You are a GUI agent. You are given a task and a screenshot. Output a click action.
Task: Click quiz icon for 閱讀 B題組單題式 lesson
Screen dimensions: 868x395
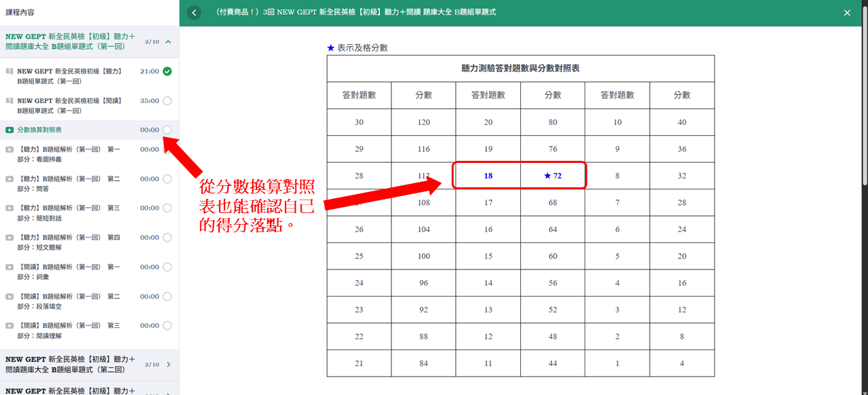[9, 101]
